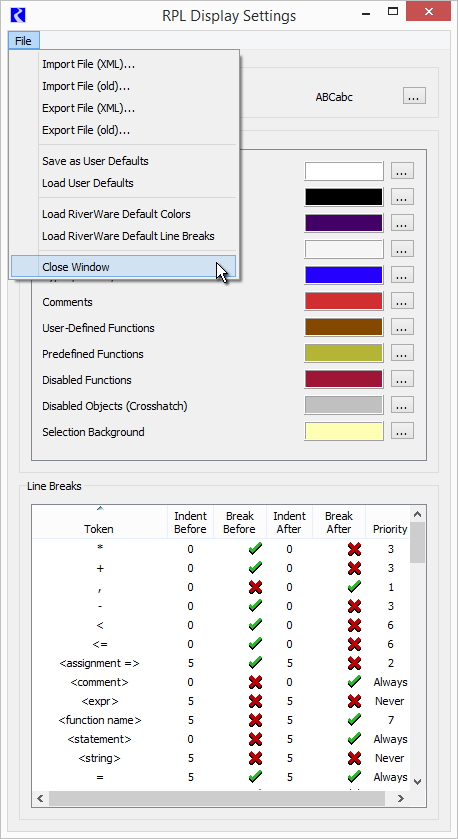Click the Disabled Functions crimson swatch

click(344, 379)
